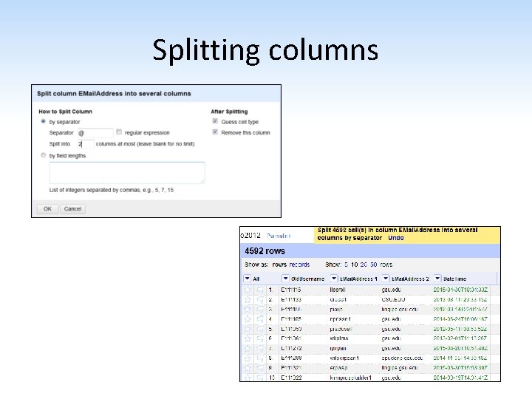Click the 'Split into' columns number field
The image size is (532, 399).
coord(86,144)
